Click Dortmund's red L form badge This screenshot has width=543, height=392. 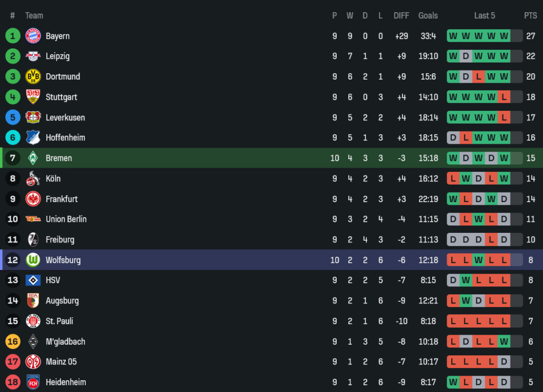click(x=478, y=76)
